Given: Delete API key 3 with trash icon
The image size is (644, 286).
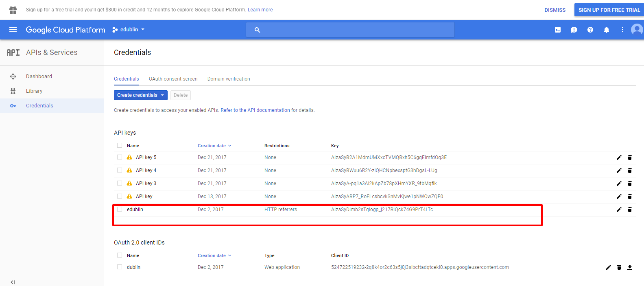Looking at the screenshot, I should (x=630, y=183).
